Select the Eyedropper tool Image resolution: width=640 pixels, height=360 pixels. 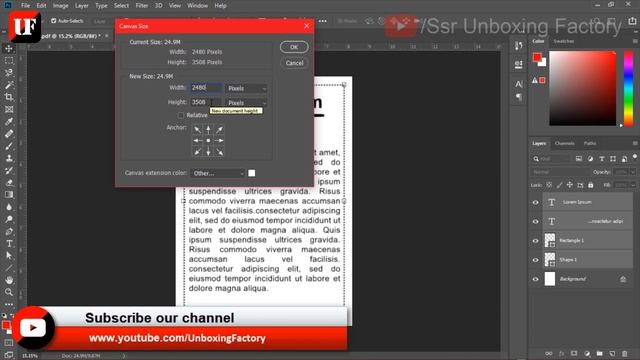click(9, 122)
